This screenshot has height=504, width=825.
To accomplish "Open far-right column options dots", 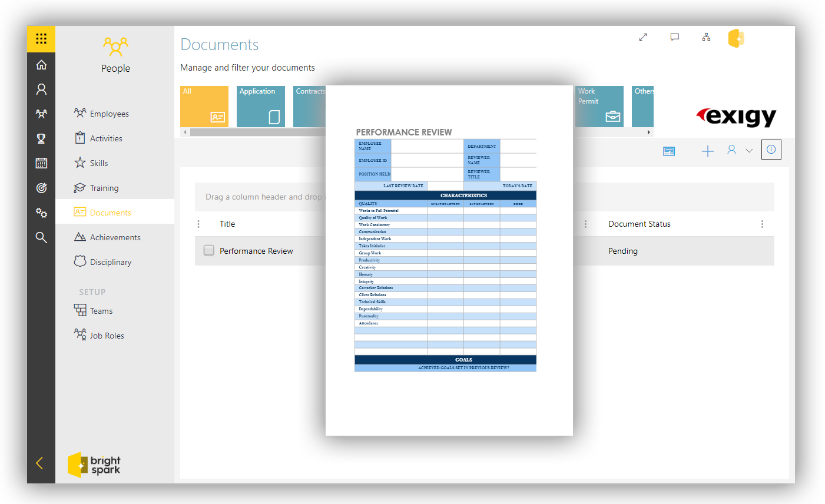I will coord(762,224).
